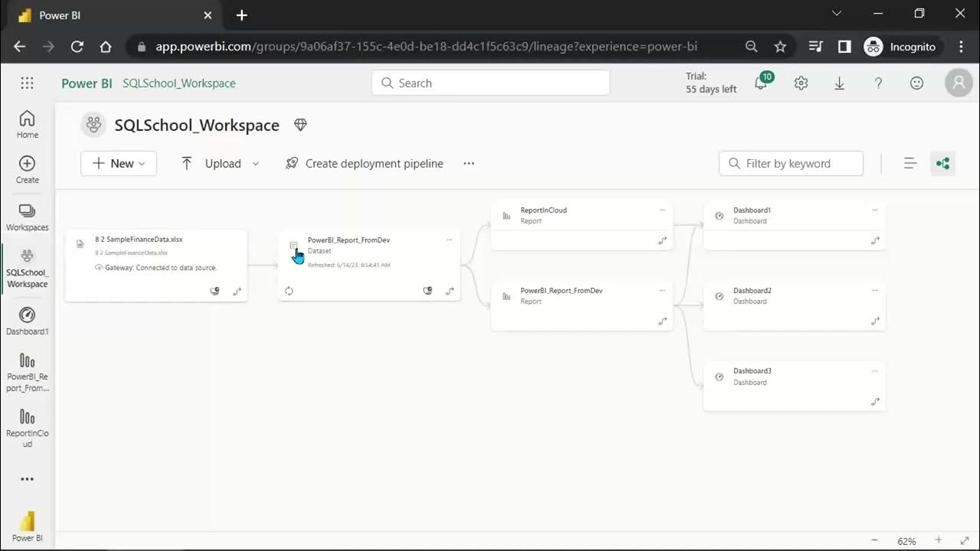Viewport: 980px width, 551px height.
Task: Zoom in the lineage canvas
Action: (x=939, y=540)
